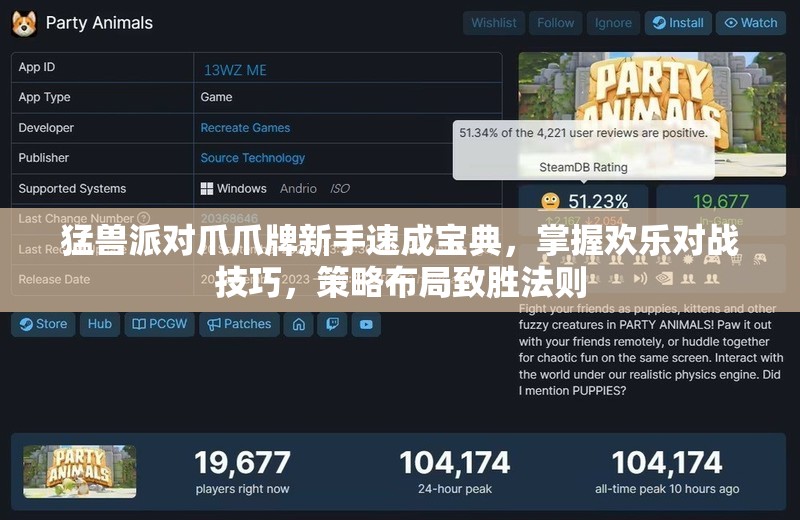This screenshot has height=520, width=800.
Task: Open the Hub link button
Action: pos(99,324)
